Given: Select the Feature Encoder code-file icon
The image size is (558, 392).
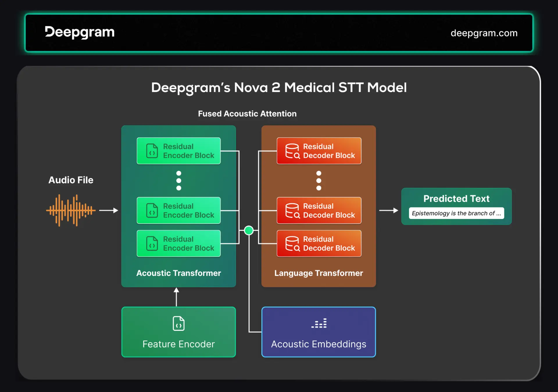Looking at the screenshot, I should tap(178, 323).
